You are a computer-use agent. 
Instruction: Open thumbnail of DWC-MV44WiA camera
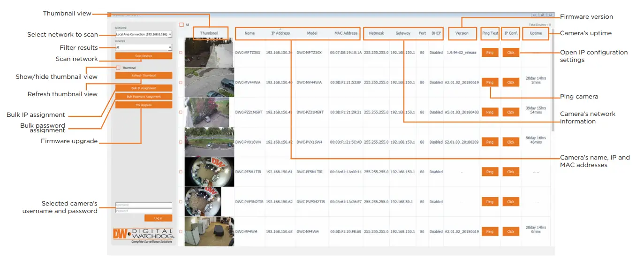209,82
